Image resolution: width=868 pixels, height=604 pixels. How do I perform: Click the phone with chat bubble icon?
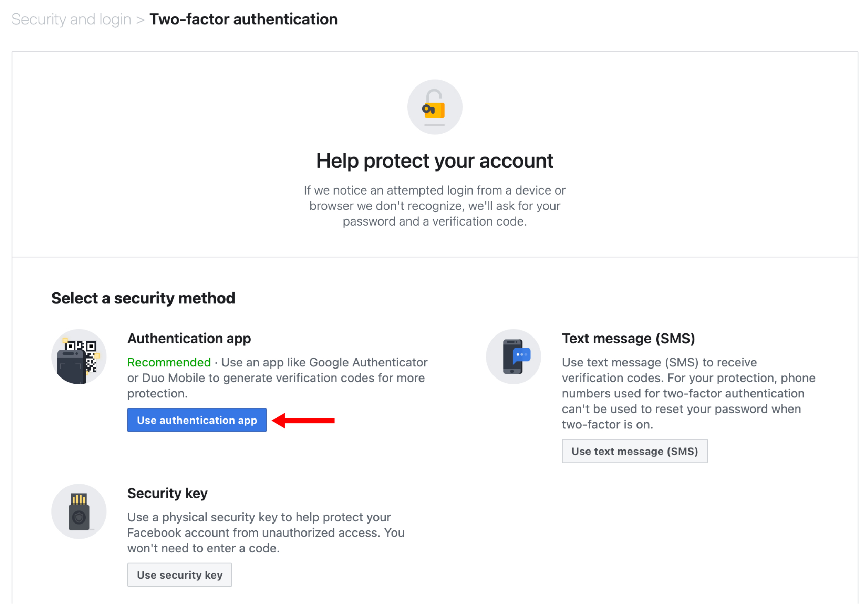(513, 356)
